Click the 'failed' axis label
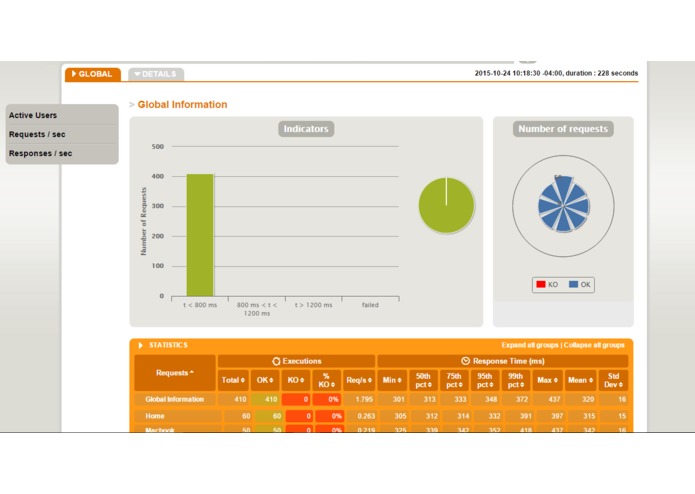This screenshot has height=494, width=695. coord(370,305)
